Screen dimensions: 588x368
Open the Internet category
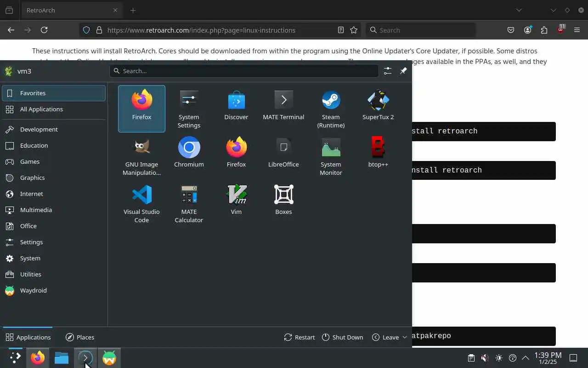tap(54, 194)
